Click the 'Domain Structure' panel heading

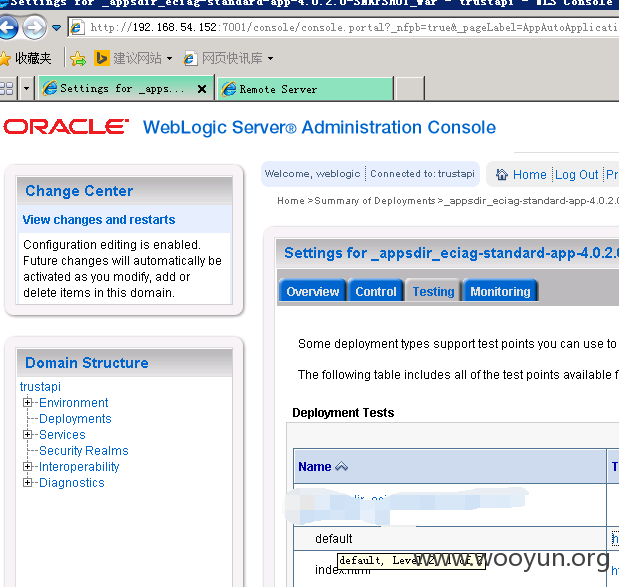(x=86, y=363)
